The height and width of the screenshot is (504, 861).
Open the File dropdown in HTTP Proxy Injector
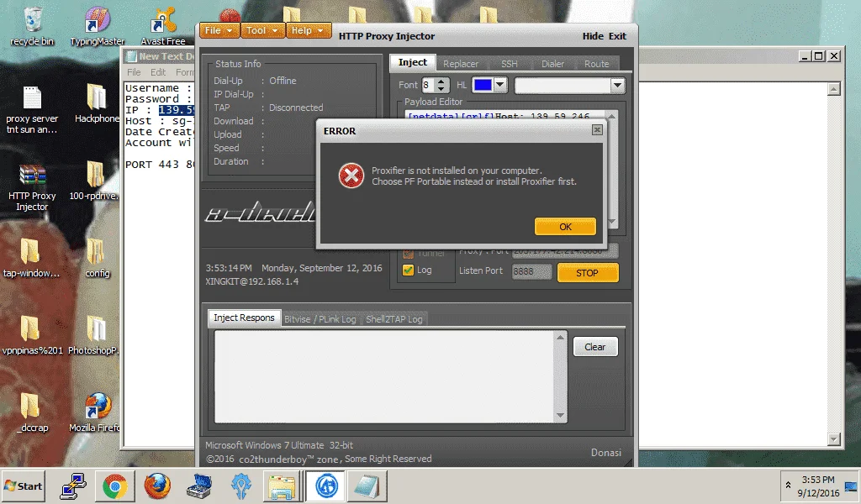click(x=219, y=31)
